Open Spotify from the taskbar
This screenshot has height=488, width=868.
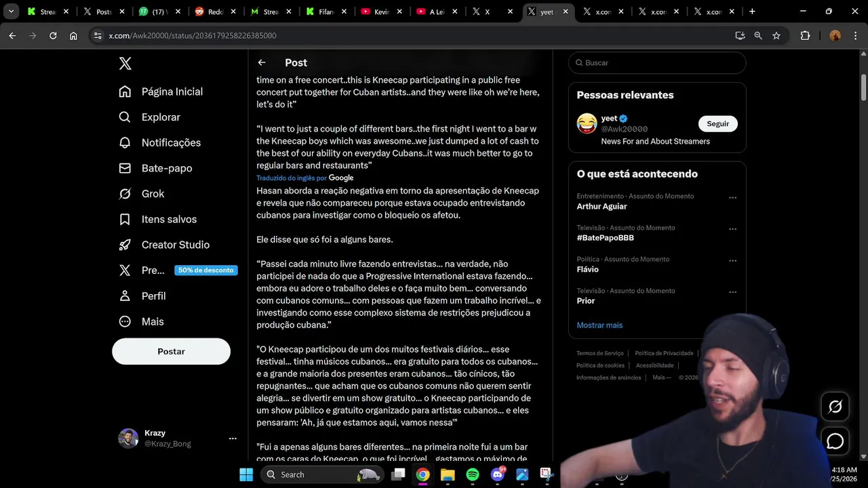click(473, 474)
